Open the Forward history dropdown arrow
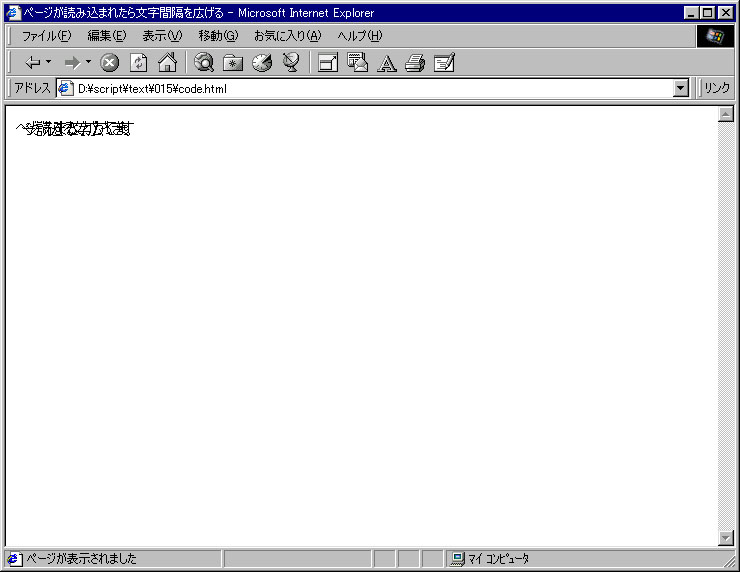Screen dimensions: 740x572 click(x=88, y=62)
